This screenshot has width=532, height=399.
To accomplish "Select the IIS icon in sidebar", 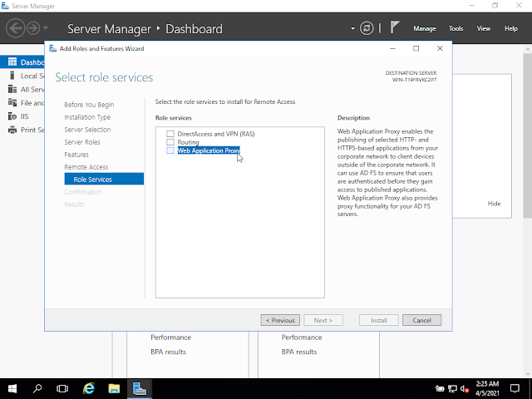I will click(12, 116).
